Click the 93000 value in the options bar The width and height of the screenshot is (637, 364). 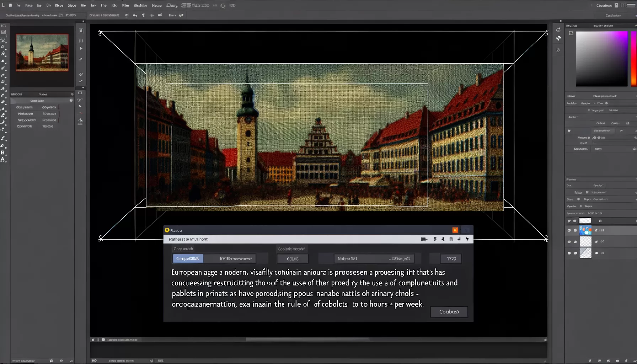71,15
